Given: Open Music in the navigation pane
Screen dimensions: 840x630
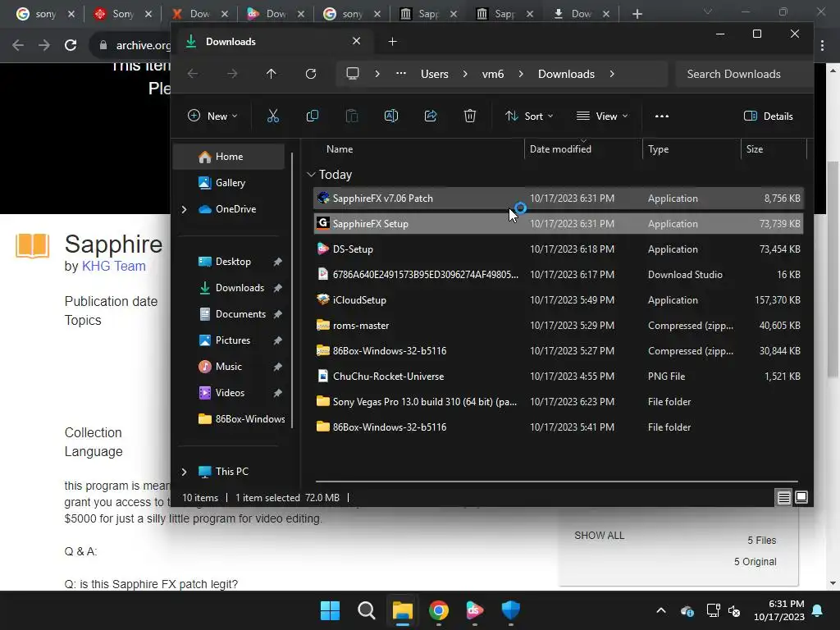Looking at the screenshot, I should pyautogui.click(x=231, y=367).
